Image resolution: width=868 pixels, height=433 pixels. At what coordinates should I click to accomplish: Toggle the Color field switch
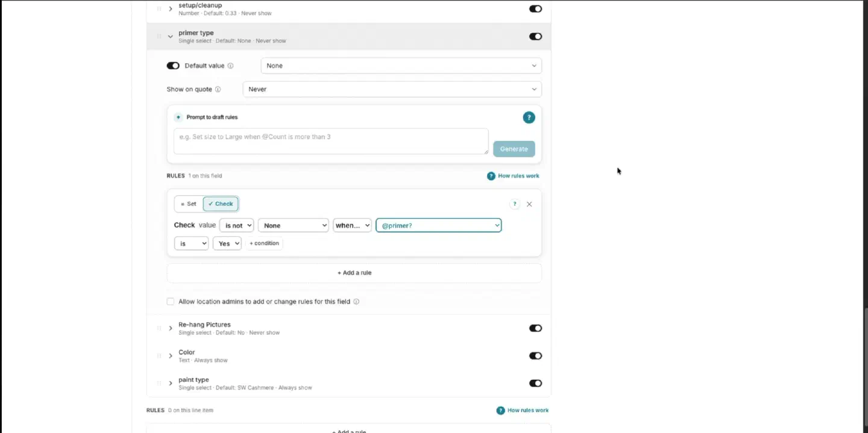tap(535, 356)
